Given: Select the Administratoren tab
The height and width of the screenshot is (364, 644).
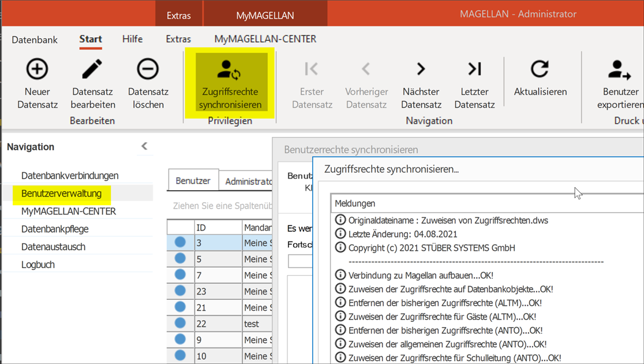Looking at the screenshot, I should tap(246, 181).
